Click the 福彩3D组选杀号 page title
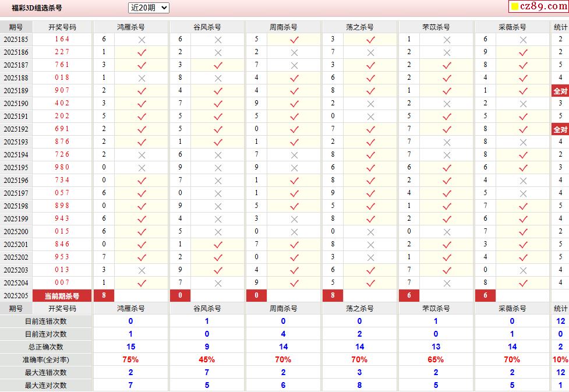 coord(37,8)
